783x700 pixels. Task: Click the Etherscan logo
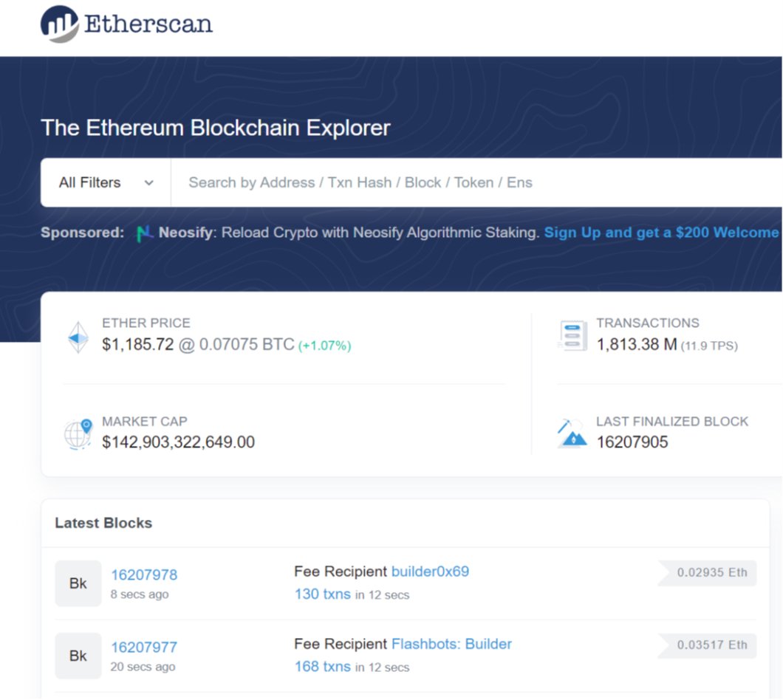click(126, 24)
